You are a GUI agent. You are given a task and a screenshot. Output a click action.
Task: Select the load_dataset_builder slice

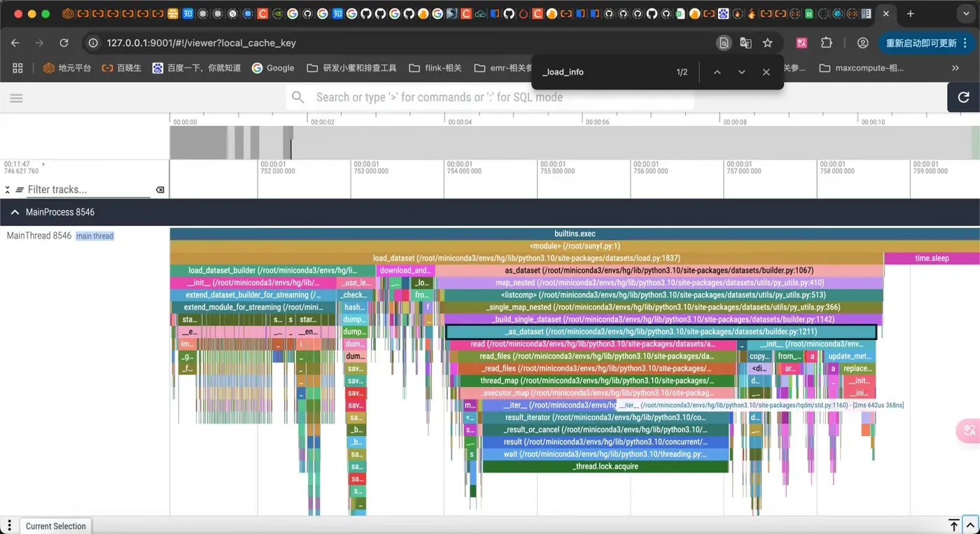272,270
